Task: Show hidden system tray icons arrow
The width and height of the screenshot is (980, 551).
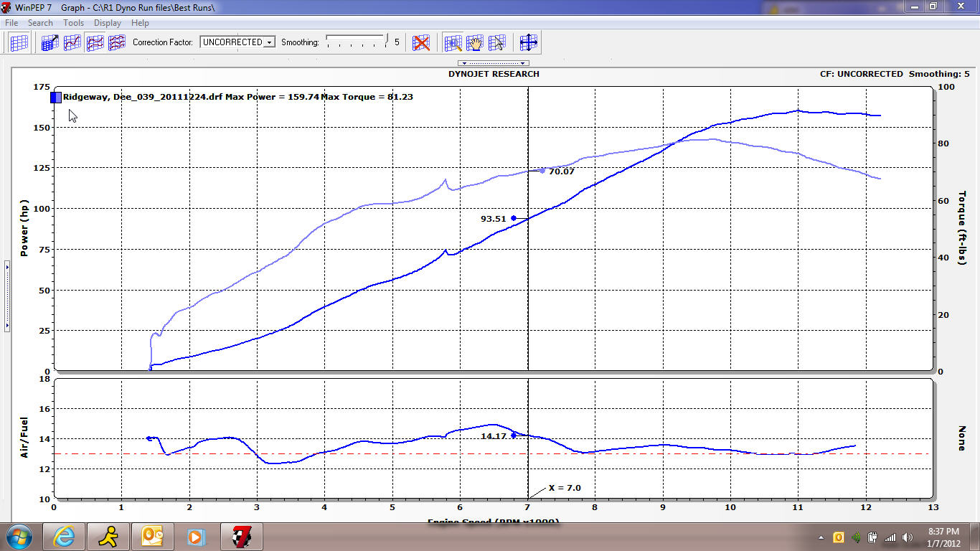Action: click(821, 537)
